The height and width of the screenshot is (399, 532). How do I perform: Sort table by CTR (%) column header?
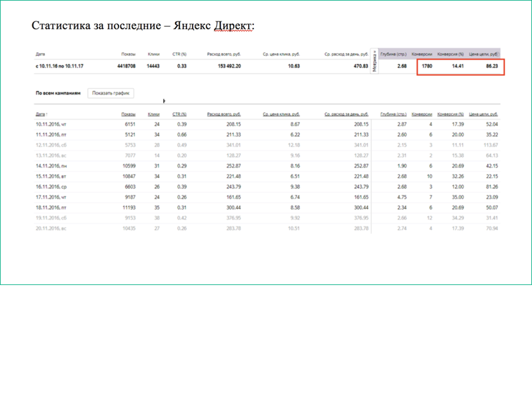[x=179, y=114]
